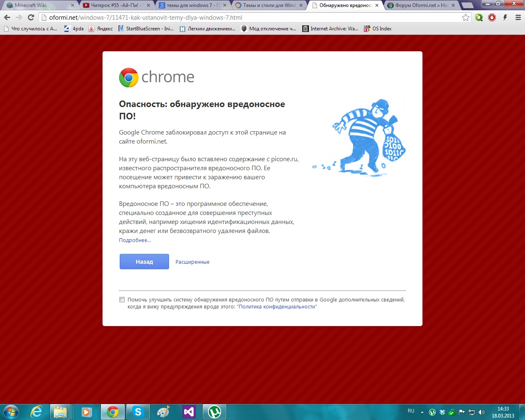525x420 pixels.
Task: Open Paint from the taskbar
Action: [164, 412]
